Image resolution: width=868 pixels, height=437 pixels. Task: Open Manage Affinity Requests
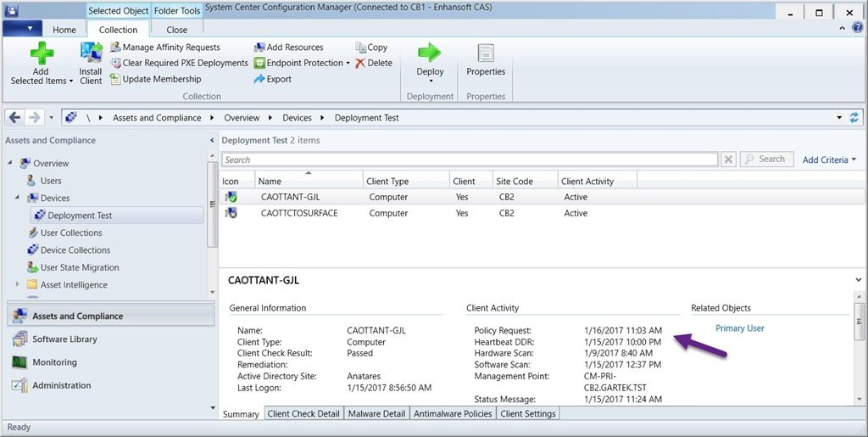coord(165,47)
